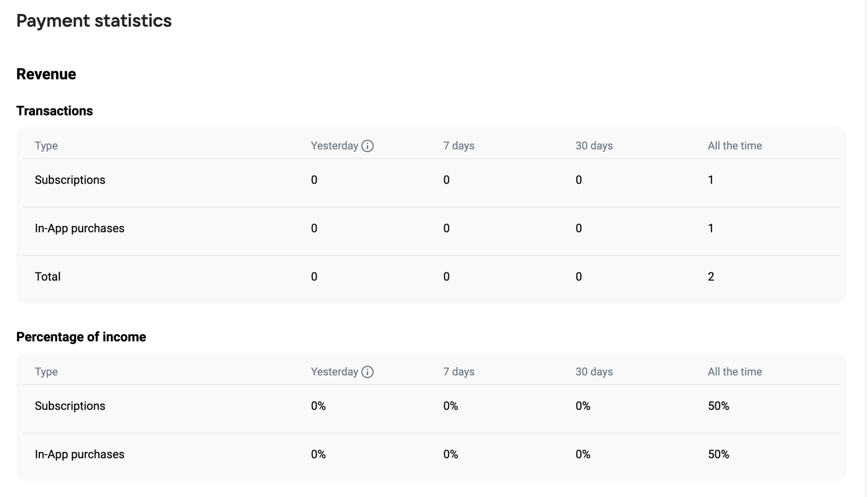
Task: Click the All the time header in Transactions
Action: coord(734,146)
